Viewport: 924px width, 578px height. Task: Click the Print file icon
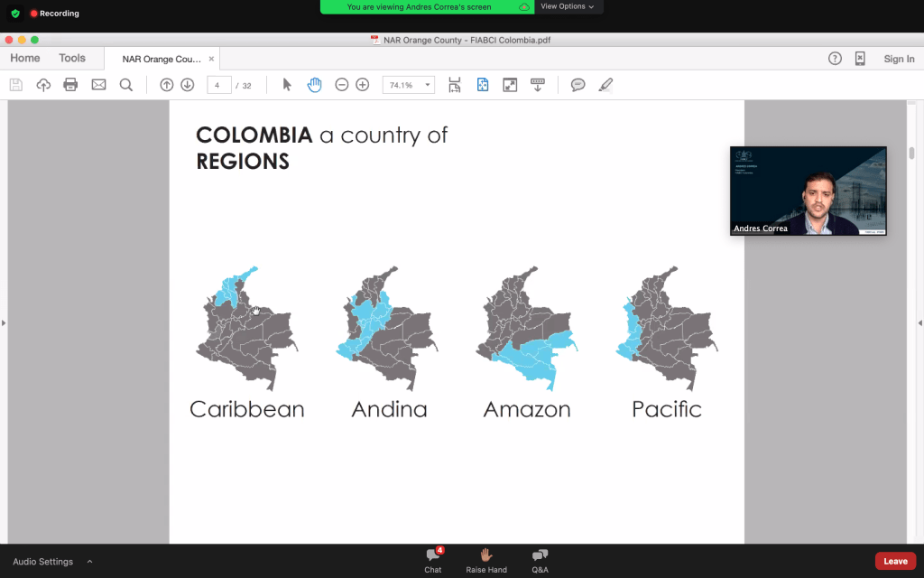(70, 85)
